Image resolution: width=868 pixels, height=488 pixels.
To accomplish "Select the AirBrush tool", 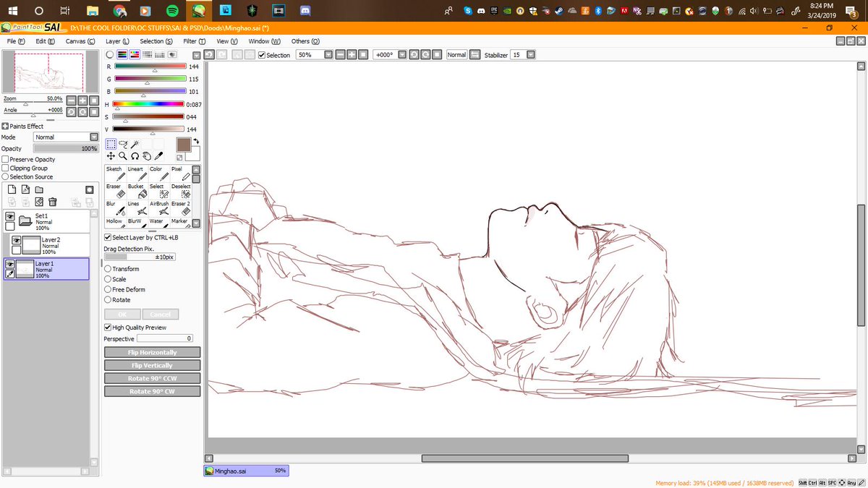I will click(x=158, y=208).
